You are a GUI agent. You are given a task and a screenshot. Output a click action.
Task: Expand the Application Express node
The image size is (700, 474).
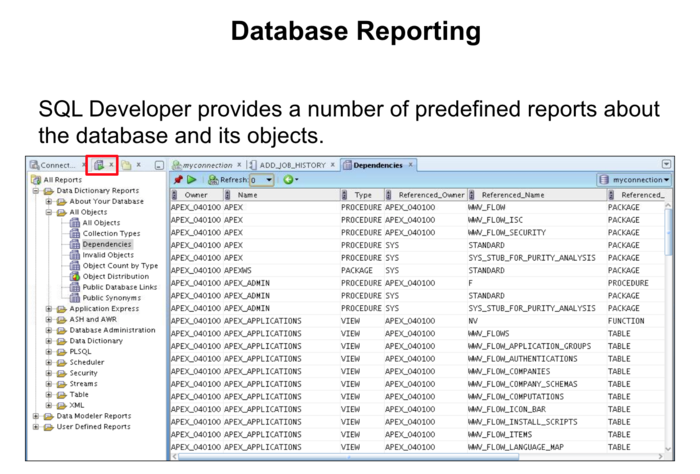pos(49,308)
